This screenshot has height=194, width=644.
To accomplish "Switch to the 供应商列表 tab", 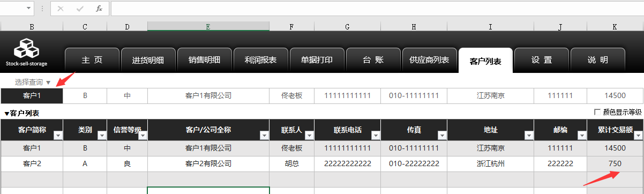I will point(429,60).
